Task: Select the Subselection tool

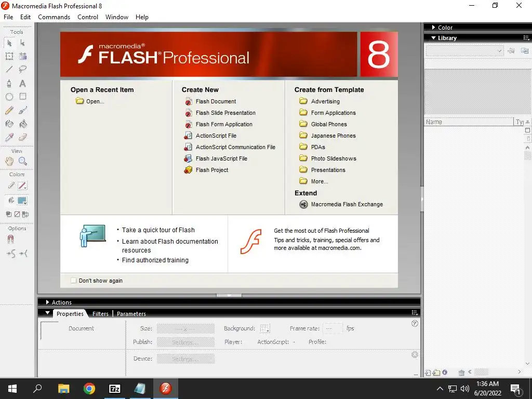Action: click(23, 43)
